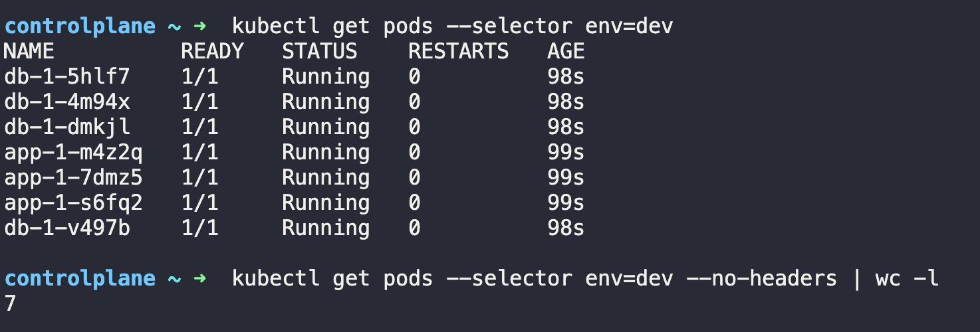Click the STATUS column header
Screen dimensions: 980x332
point(320,52)
